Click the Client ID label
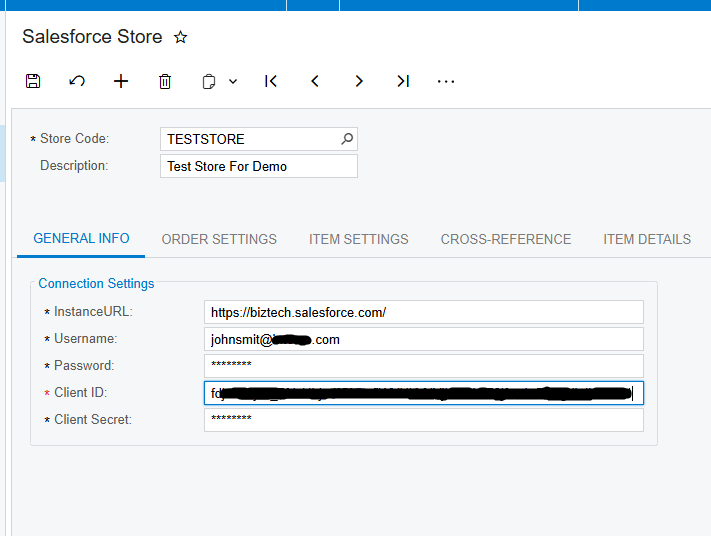 coord(80,393)
